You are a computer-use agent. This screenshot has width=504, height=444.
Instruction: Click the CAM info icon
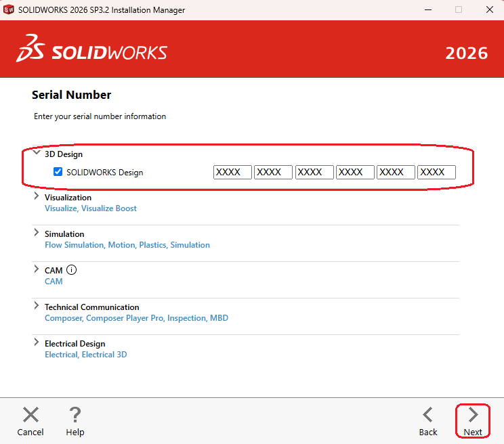point(71,270)
